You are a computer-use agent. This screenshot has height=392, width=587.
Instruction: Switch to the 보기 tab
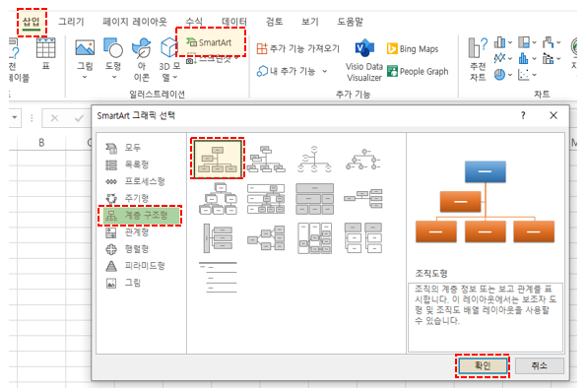[x=310, y=22]
